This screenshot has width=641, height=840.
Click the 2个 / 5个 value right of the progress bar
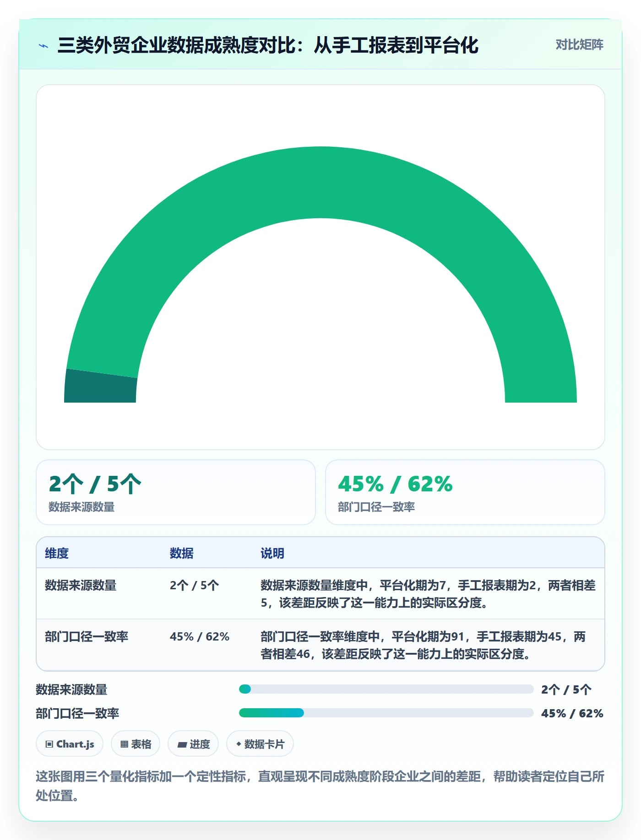[566, 689]
